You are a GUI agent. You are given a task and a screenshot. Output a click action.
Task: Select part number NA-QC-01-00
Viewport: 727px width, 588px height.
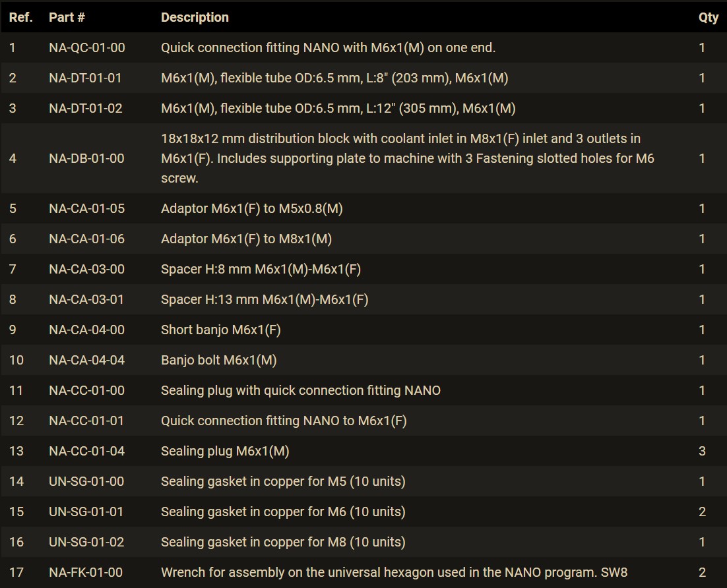[x=86, y=47]
